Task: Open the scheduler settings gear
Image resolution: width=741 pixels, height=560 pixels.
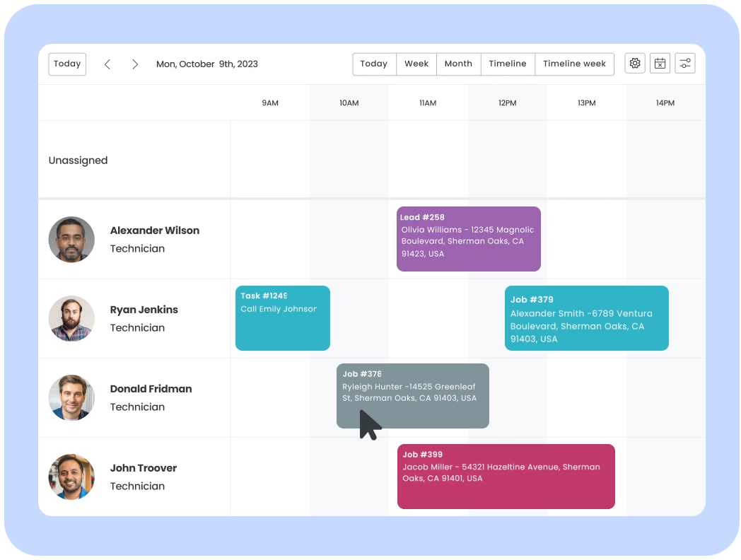Action: (x=634, y=63)
